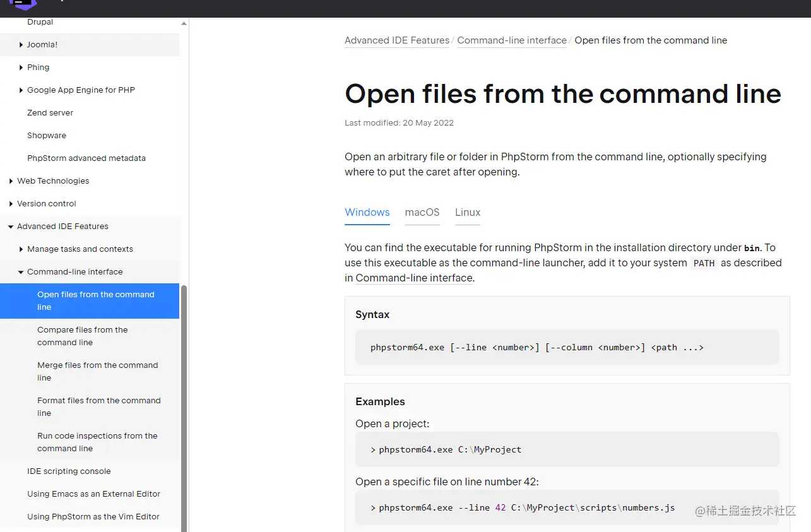The image size is (811, 532).
Task: Select Command-line interface in sidebar
Action: click(75, 272)
